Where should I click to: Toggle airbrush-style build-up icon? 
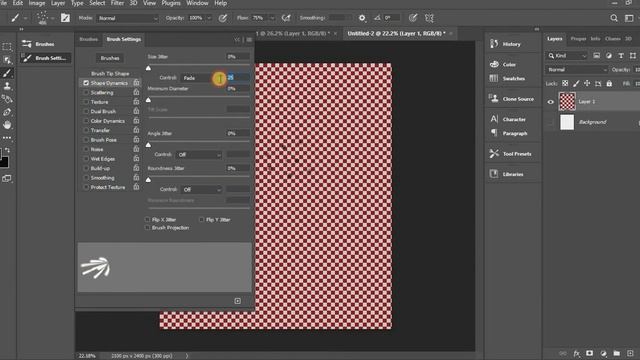[286, 18]
